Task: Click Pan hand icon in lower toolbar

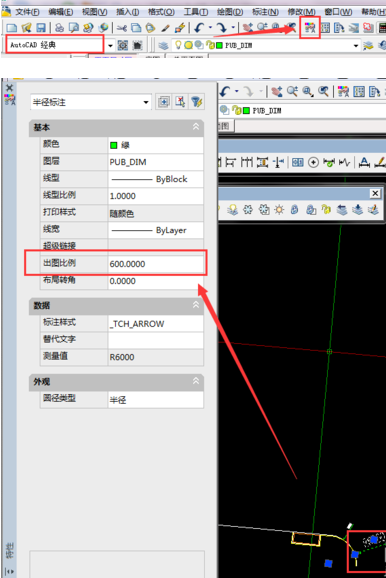Action: 277,91
